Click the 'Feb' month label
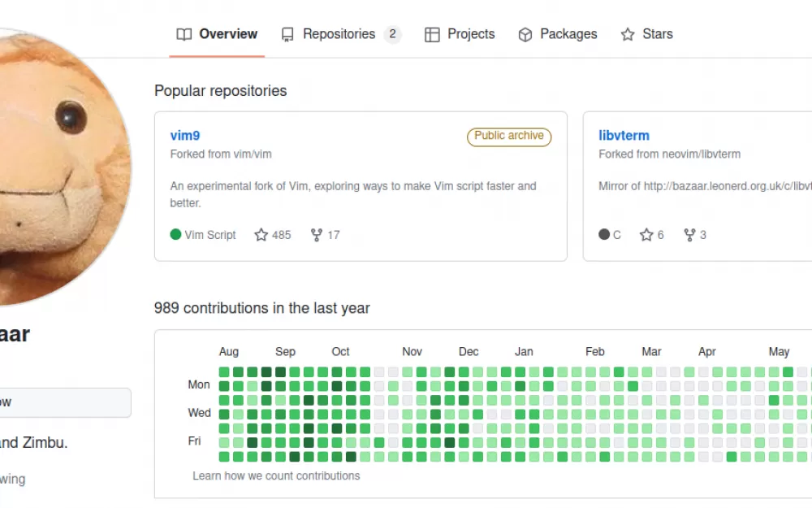 click(595, 352)
